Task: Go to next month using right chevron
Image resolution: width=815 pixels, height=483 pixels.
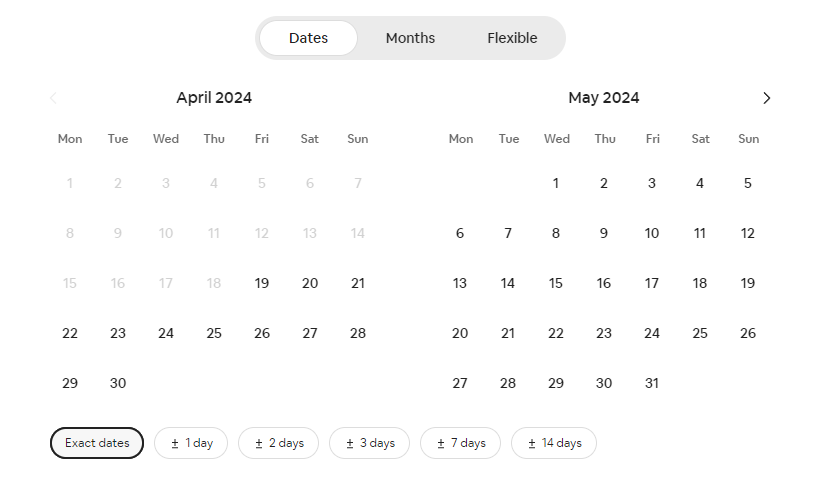Action: pos(767,98)
